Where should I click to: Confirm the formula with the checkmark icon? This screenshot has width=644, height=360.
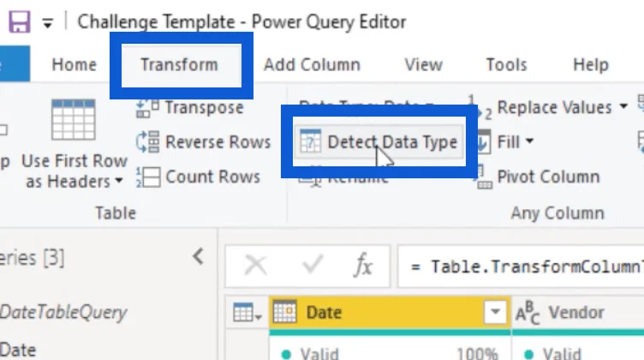(313, 264)
